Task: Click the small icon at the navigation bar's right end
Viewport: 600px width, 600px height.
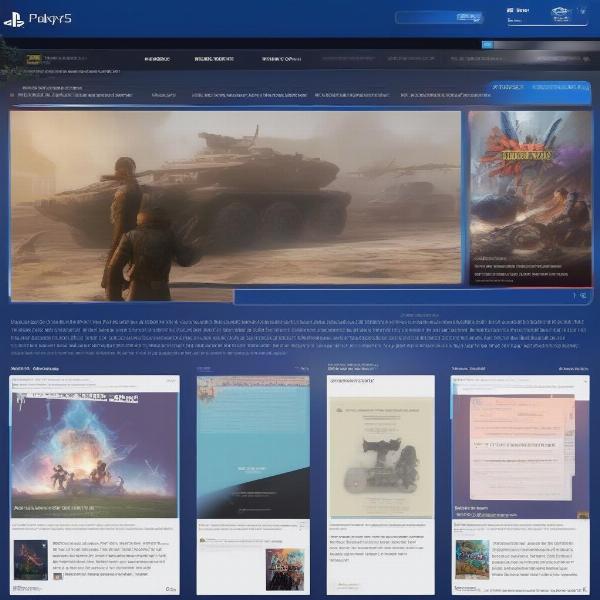Action: 586,59
